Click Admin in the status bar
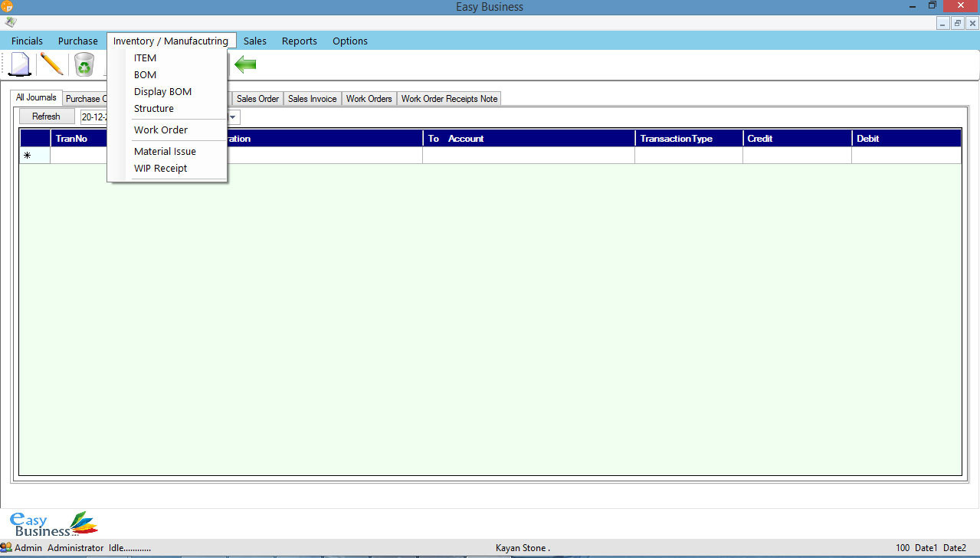The height and width of the screenshot is (558, 980). (x=28, y=548)
